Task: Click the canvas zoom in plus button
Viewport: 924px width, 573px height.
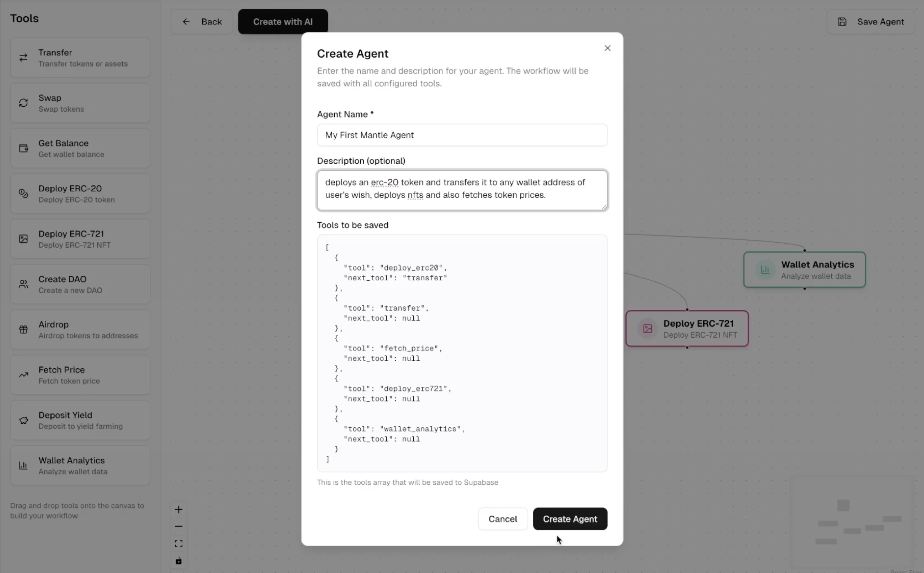Action: coord(179,510)
